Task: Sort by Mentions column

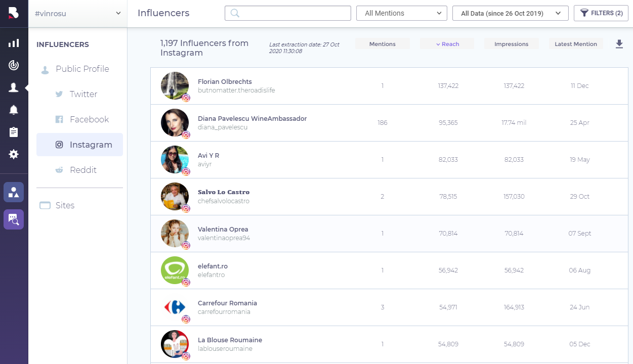Action: point(383,44)
